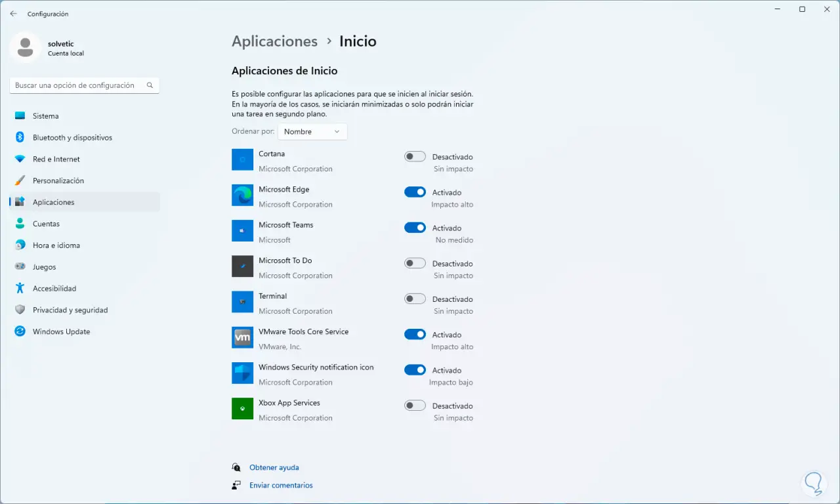Select Privacidad y seguridad label
Viewport: 840px width, 504px height.
[x=70, y=310]
